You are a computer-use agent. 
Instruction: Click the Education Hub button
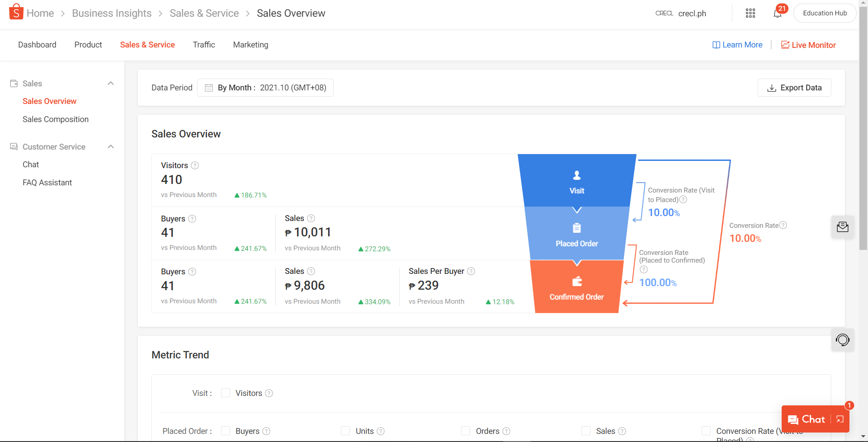point(825,13)
